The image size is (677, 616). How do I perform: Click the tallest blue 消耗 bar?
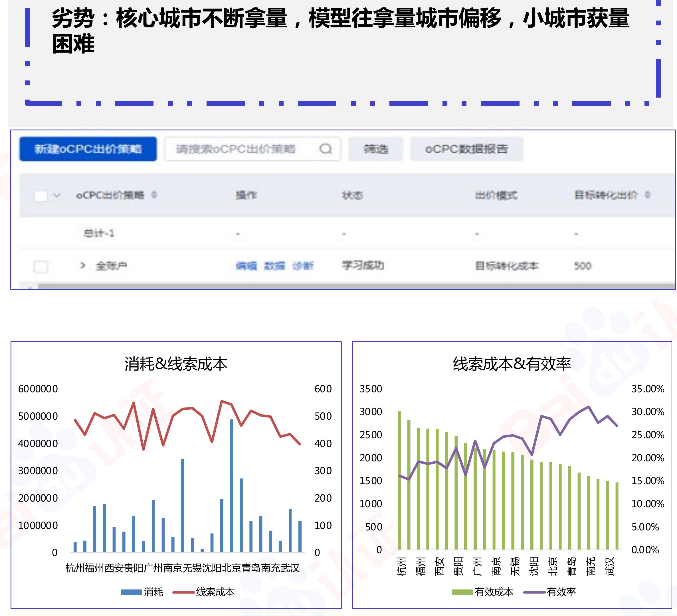click(x=231, y=486)
